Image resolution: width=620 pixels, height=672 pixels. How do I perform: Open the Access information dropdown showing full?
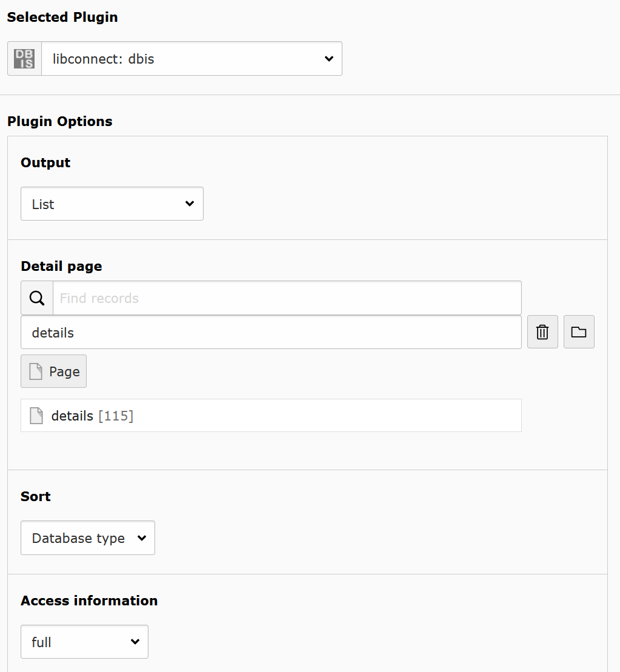pos(84,641)
